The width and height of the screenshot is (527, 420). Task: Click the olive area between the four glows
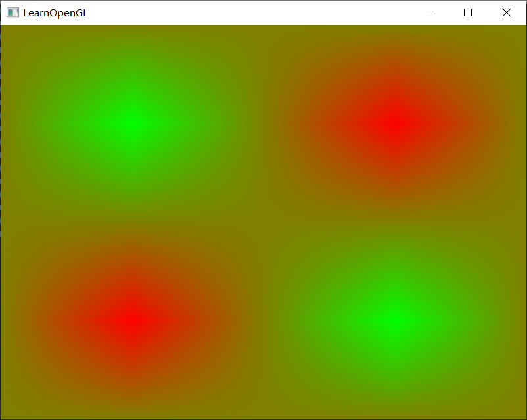(x=263, y=220)
